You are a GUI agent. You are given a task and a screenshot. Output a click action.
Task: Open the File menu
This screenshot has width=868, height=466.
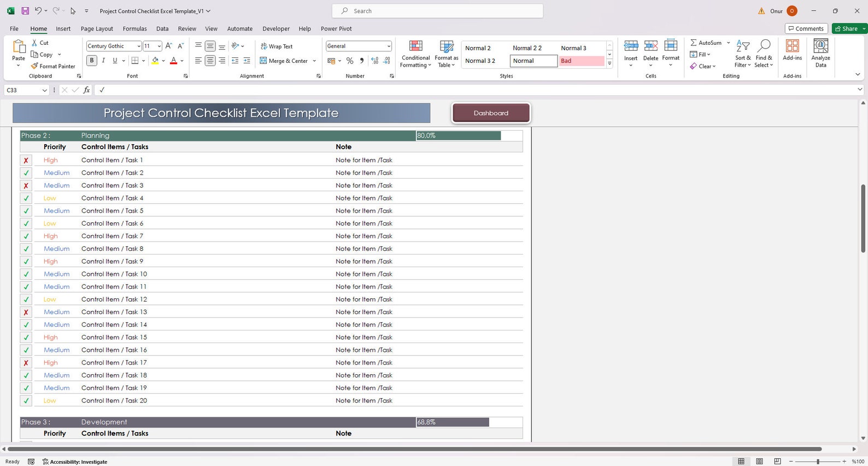[x=14, y=28]
